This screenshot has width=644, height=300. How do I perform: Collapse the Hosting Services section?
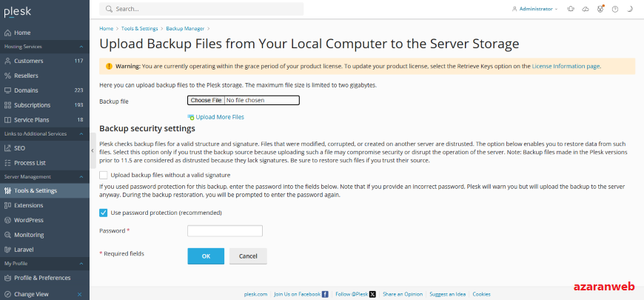click(x=81, y=47)
